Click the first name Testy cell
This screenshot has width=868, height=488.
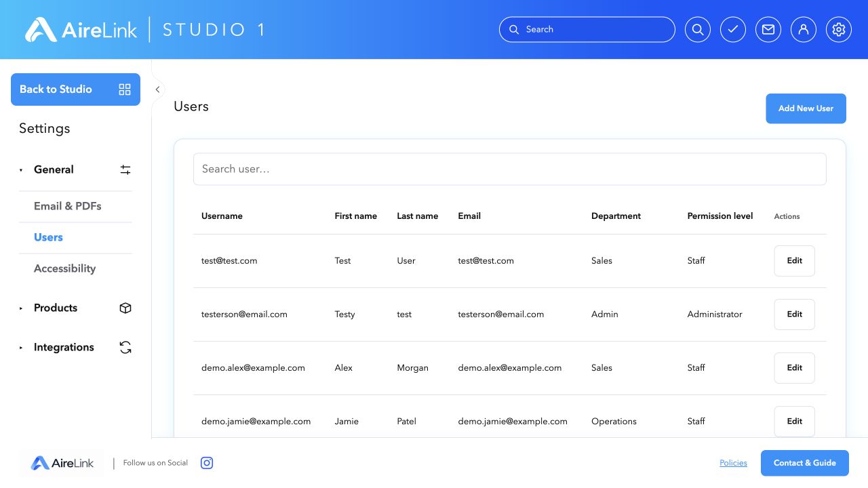344,314
